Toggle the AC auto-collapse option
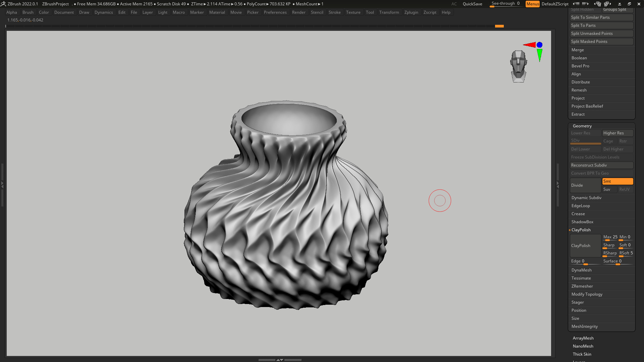Image resolution: width=644 pixels, height=362 pixels. coord(454,4)
